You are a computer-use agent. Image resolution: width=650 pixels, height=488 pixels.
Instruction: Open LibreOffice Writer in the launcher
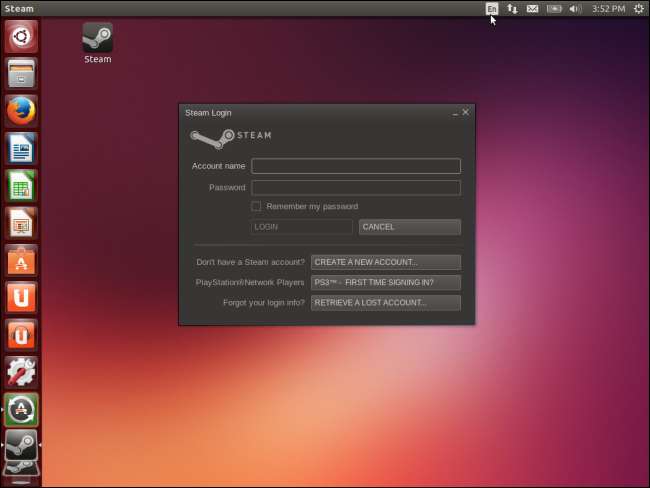point(21,149)
